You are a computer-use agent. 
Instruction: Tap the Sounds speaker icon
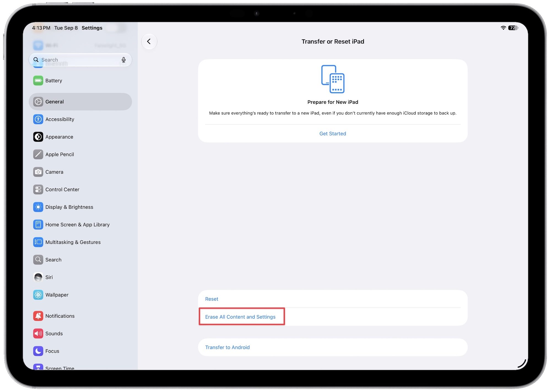[x=38, y=334]
